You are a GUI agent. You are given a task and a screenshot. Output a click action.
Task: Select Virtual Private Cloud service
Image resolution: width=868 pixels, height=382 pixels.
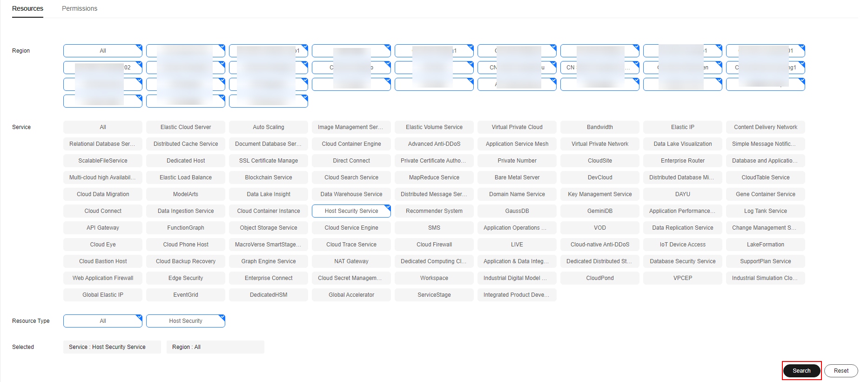pos(517,127)
